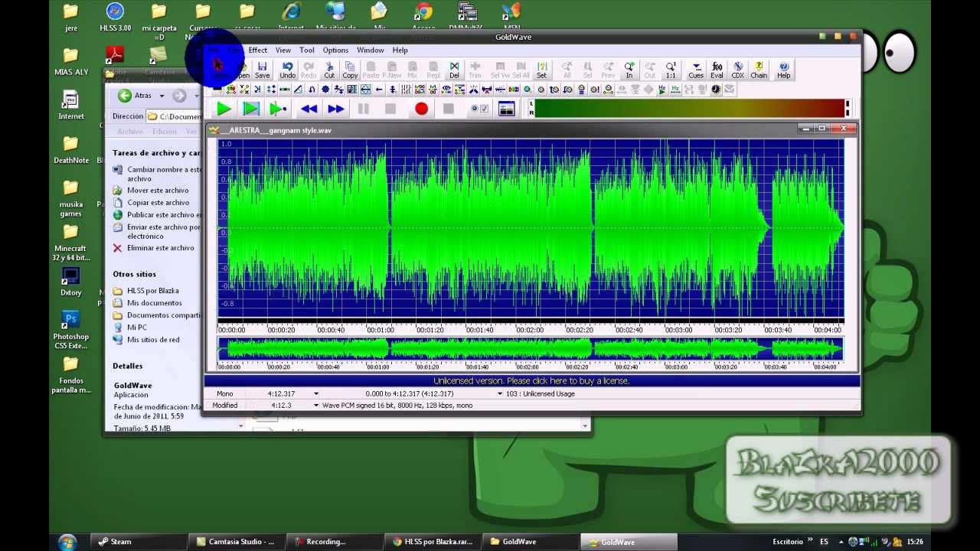The image size is (980, 551).
Task: Click the Out zoom icon
Action: pyautogui.click(x=650, y=70)
